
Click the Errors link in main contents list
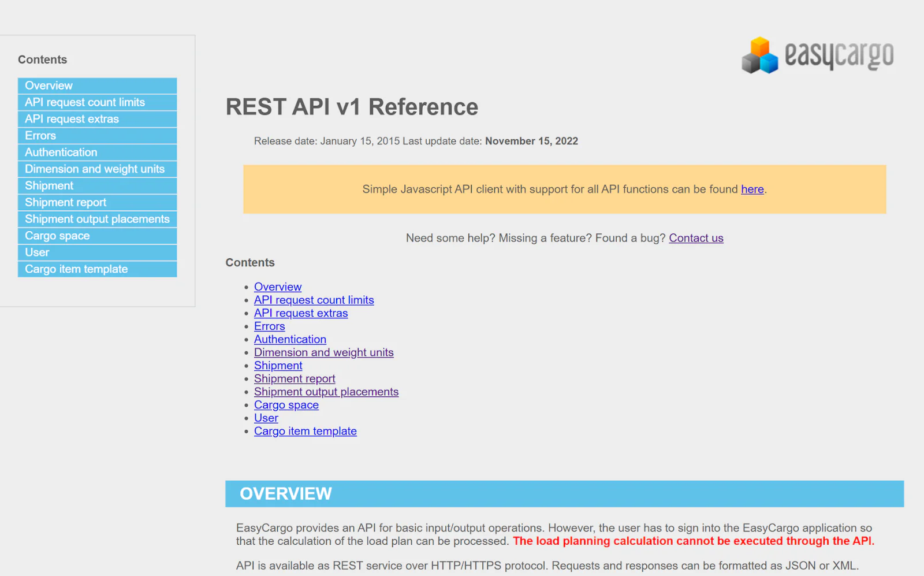coord(270,326)
